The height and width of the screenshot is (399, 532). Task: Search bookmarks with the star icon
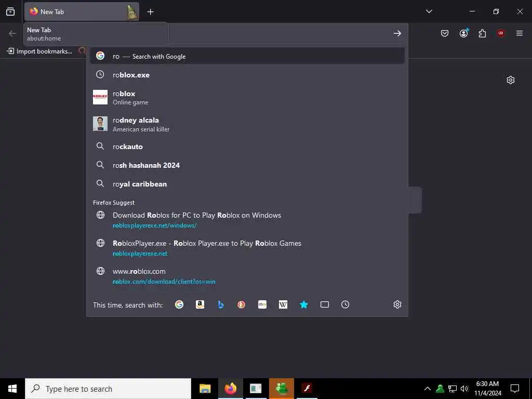(303, 304)
